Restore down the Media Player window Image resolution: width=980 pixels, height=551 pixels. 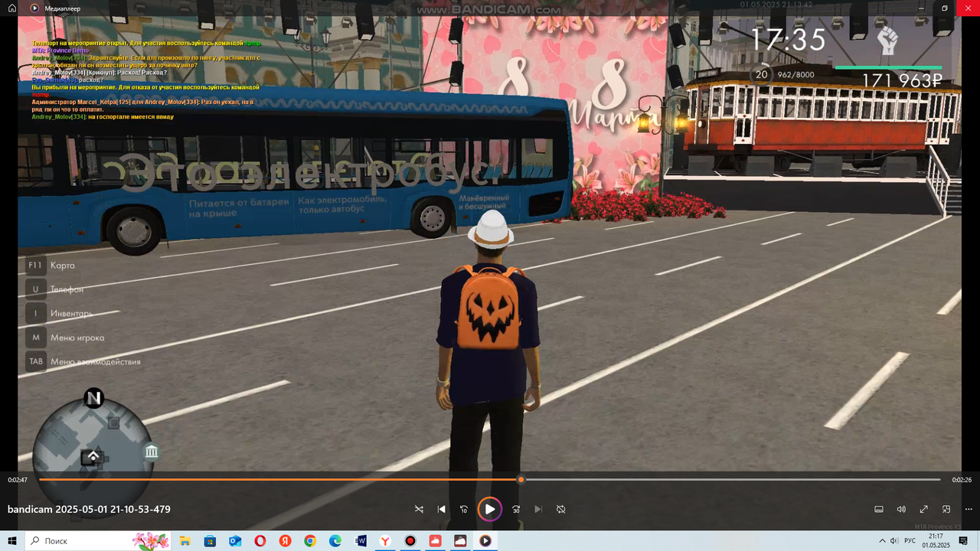944,8
